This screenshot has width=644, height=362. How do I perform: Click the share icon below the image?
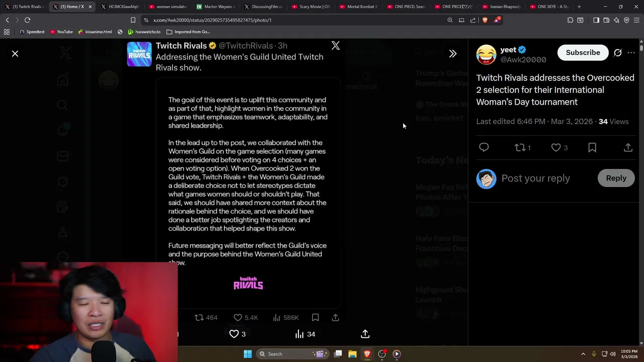click(365, 334)
